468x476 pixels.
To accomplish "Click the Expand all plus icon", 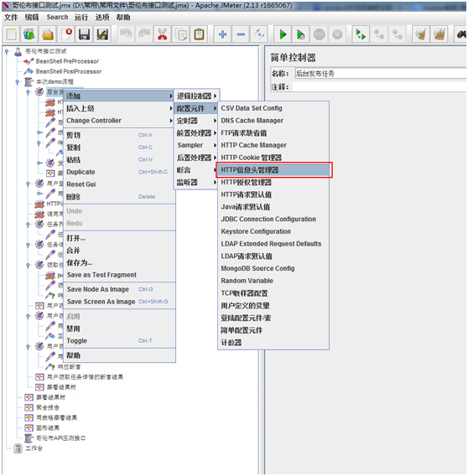I will (222, 34).
